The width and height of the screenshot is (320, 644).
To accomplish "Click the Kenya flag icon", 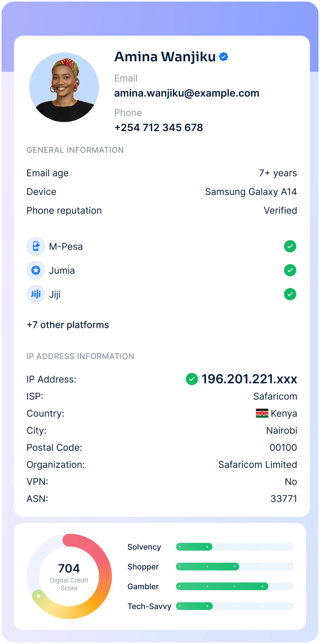I will 262,413.
